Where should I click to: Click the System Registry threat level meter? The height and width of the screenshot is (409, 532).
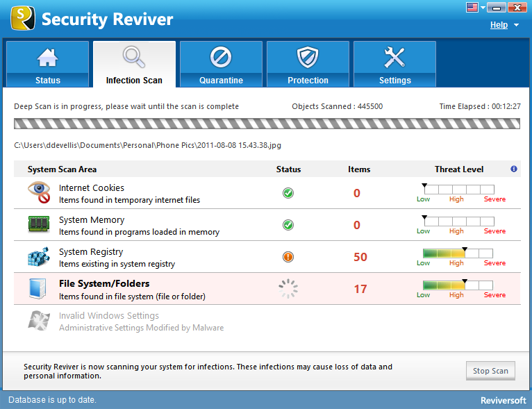(x=458, y=253)
